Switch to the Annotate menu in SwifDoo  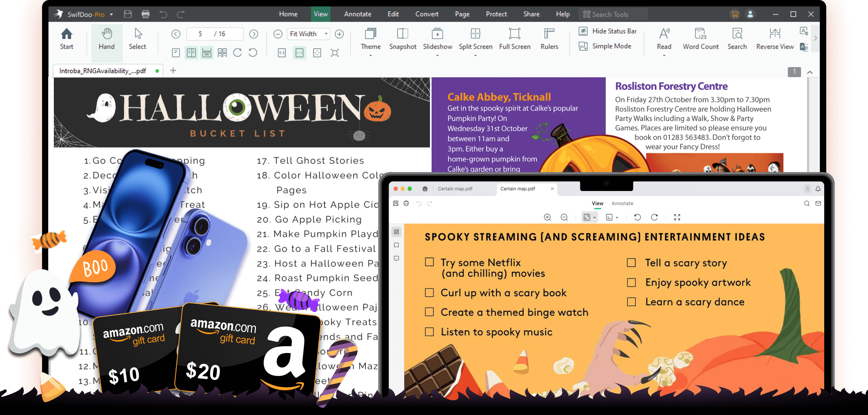coord(358,14)
